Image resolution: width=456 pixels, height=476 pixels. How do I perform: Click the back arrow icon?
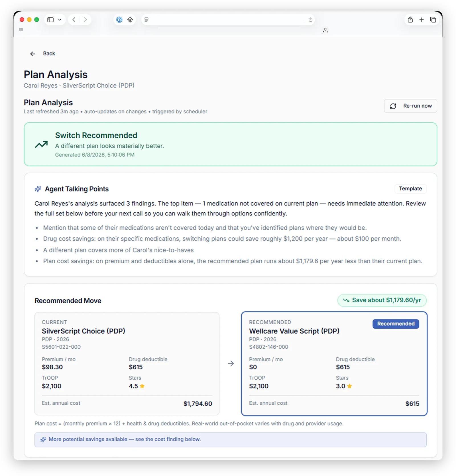point(32,54)
